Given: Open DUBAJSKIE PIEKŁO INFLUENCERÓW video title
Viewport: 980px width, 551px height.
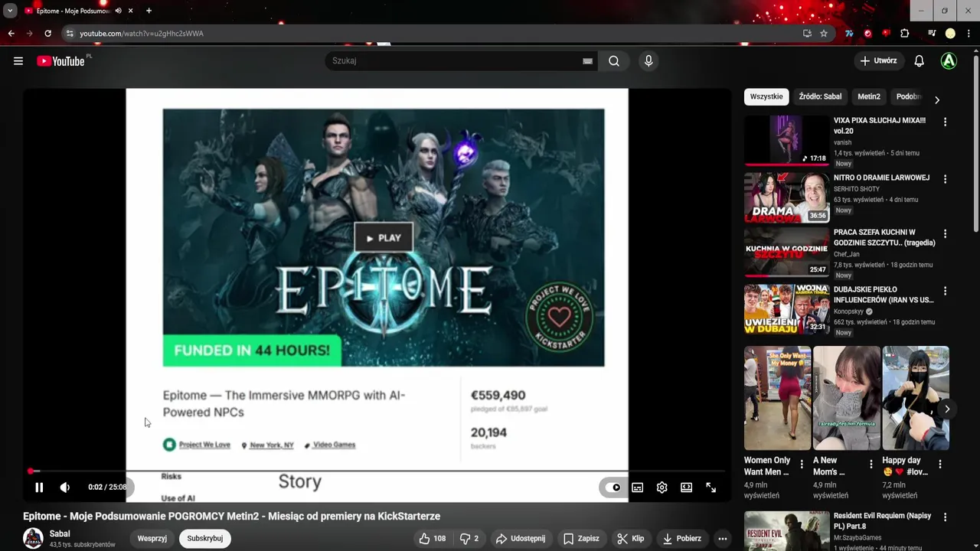Looking at the screenshot, I should (x=884, y=295).
